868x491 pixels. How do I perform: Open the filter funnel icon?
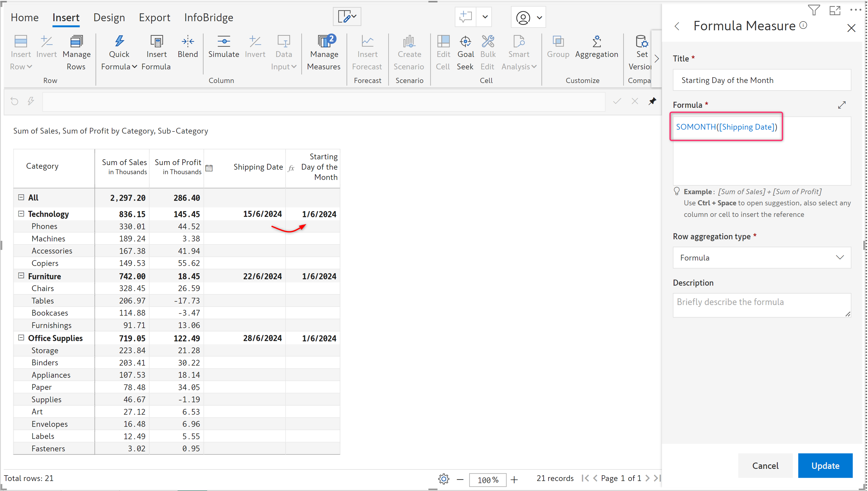813,10
